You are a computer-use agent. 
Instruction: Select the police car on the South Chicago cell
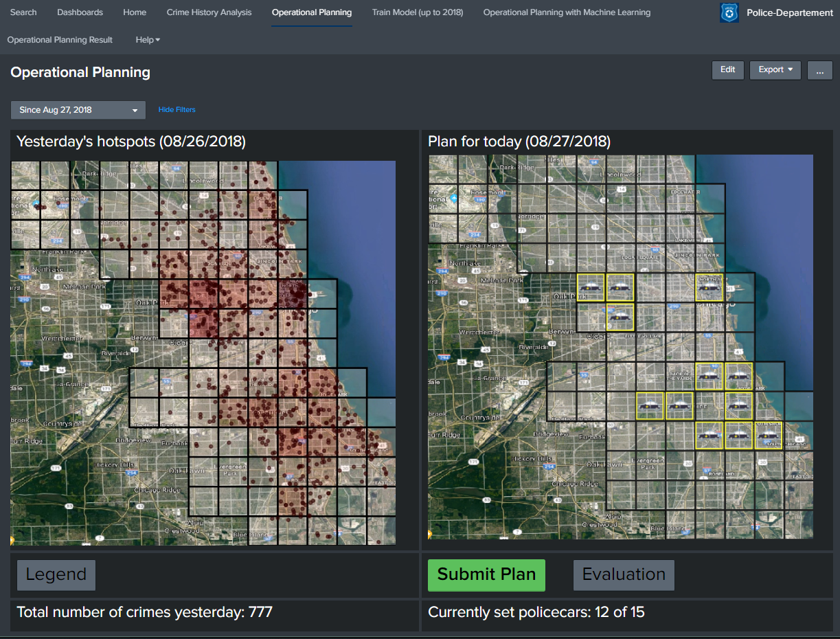pos(769,436)
